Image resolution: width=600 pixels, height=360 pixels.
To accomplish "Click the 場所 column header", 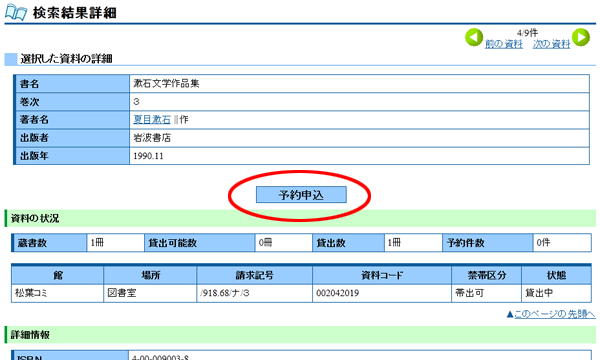I will click(150, 275).
